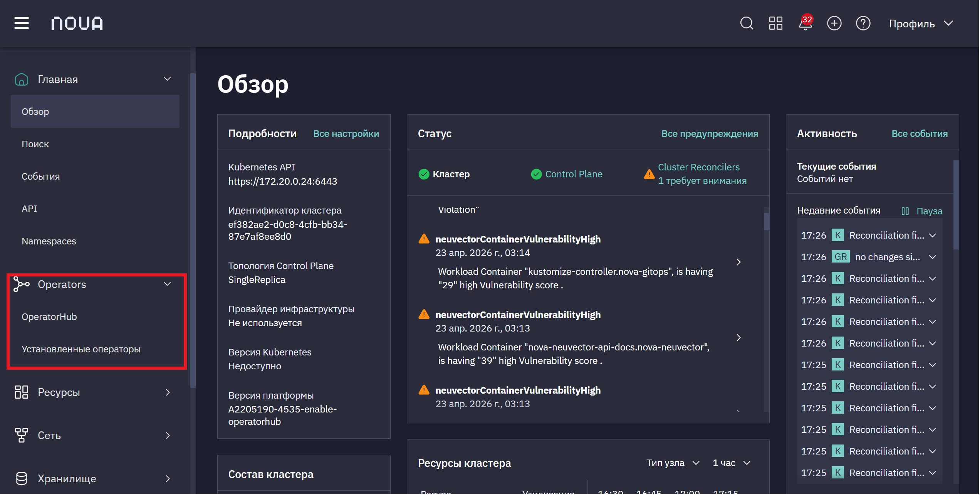Expand the Ресурсы section chevron
980x495 pixels.
click(x=168, y=392)
